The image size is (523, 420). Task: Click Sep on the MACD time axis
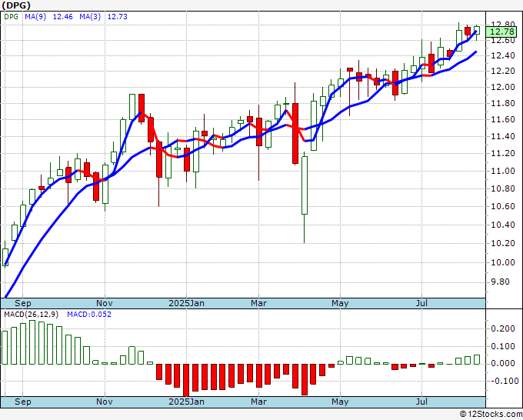point(22,402)
